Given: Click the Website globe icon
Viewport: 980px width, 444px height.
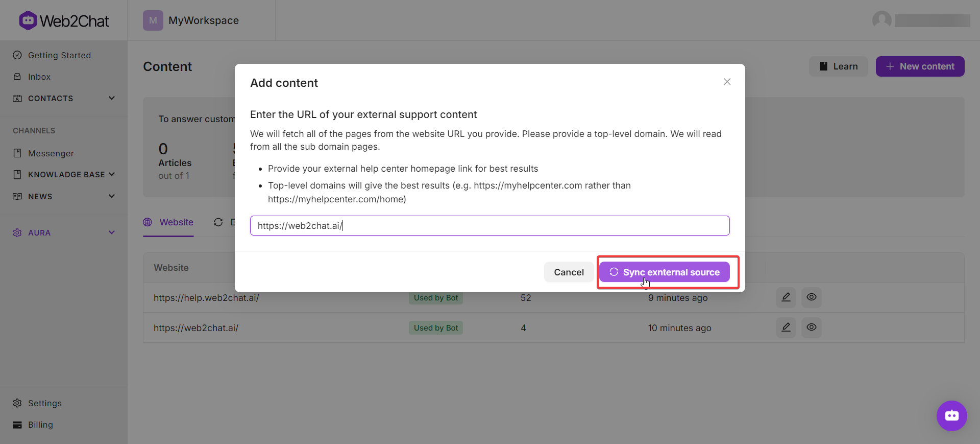Looking at the screenshot, I should click(x=148, y=222).
